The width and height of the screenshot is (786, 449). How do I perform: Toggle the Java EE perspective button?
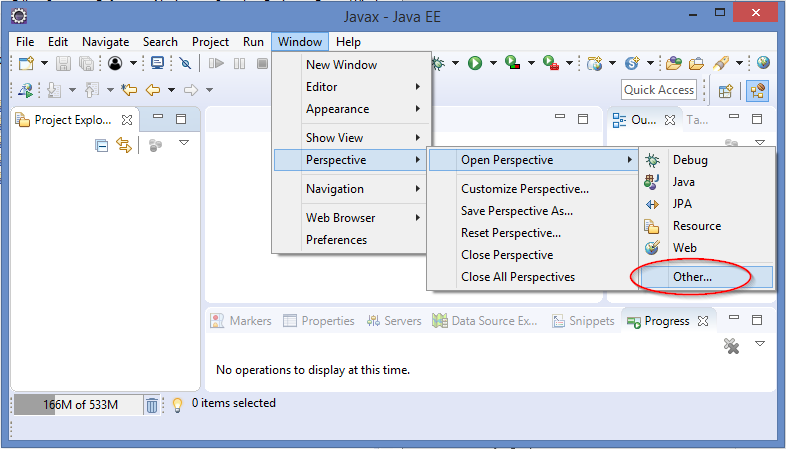(x=757, y=90)
